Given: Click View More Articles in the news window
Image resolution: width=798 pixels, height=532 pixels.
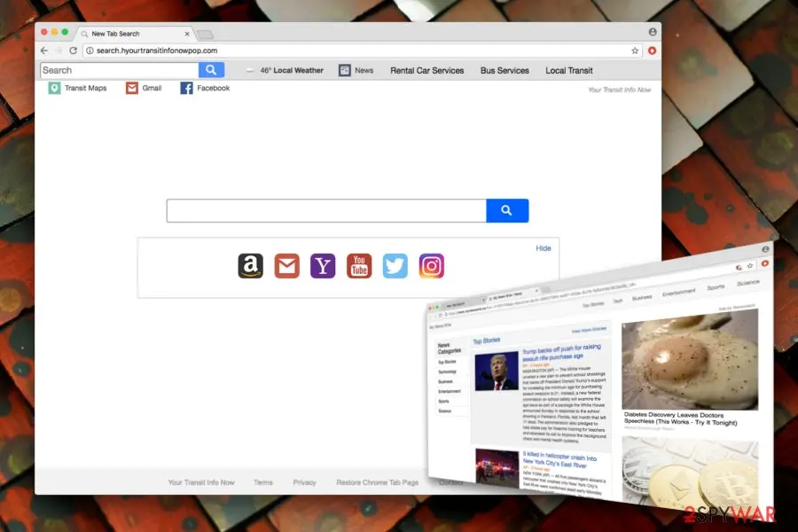Looking at the screenshot, I should 589,330.
